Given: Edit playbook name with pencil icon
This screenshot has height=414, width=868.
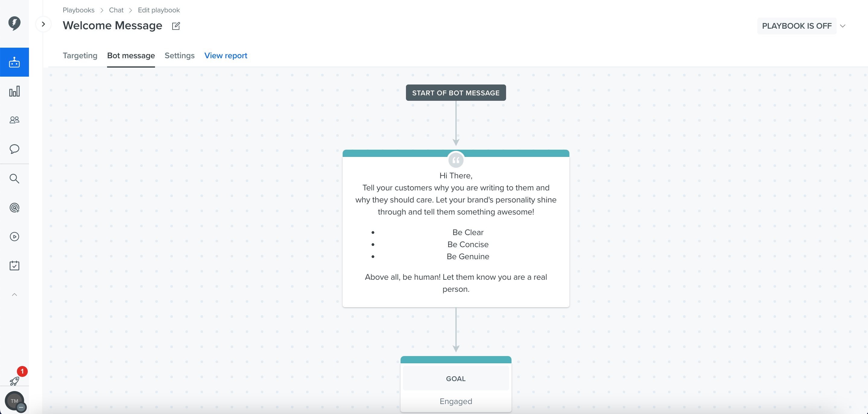Looking at the screenshot, I should coord(176,26).
